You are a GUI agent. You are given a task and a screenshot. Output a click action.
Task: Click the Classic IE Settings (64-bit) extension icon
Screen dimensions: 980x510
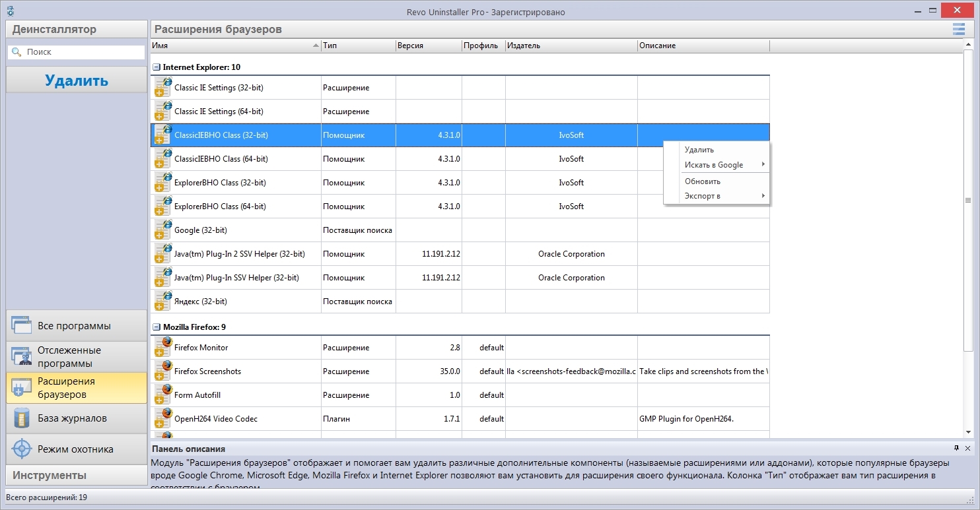point(162,111)
